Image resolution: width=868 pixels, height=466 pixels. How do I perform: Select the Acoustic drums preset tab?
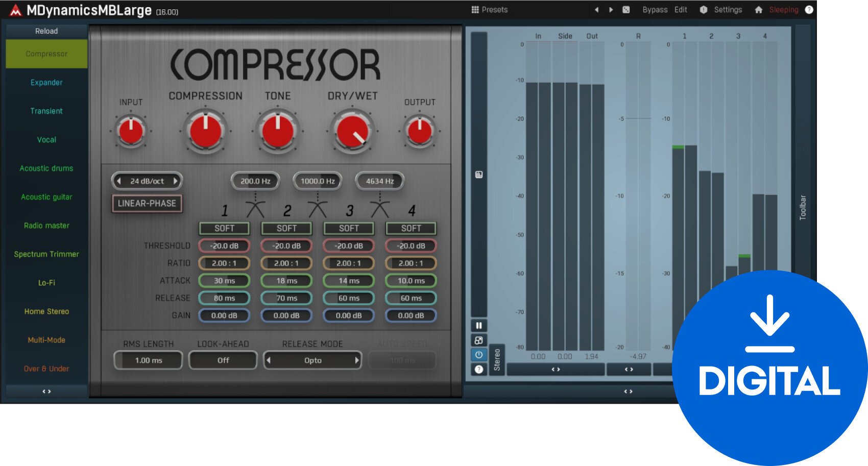click(46, 168)
